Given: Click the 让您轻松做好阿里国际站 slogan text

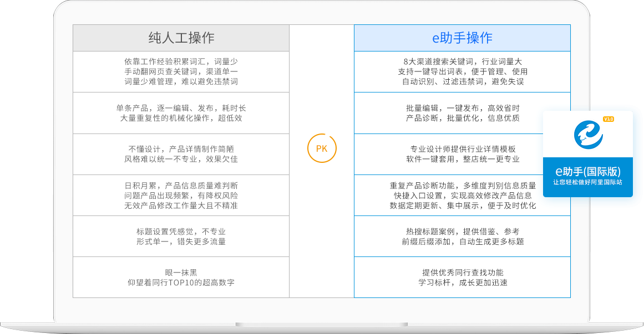Looking at the screenshot, I should tap(588, 182).
